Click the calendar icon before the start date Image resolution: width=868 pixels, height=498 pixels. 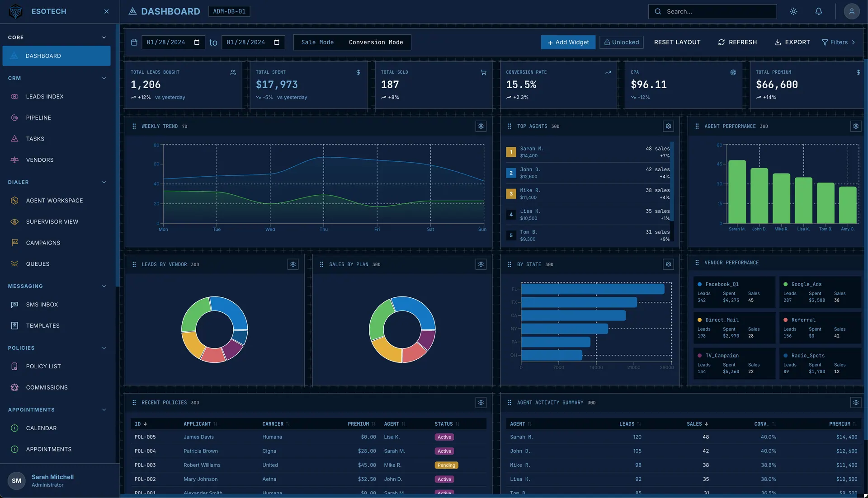134,42
